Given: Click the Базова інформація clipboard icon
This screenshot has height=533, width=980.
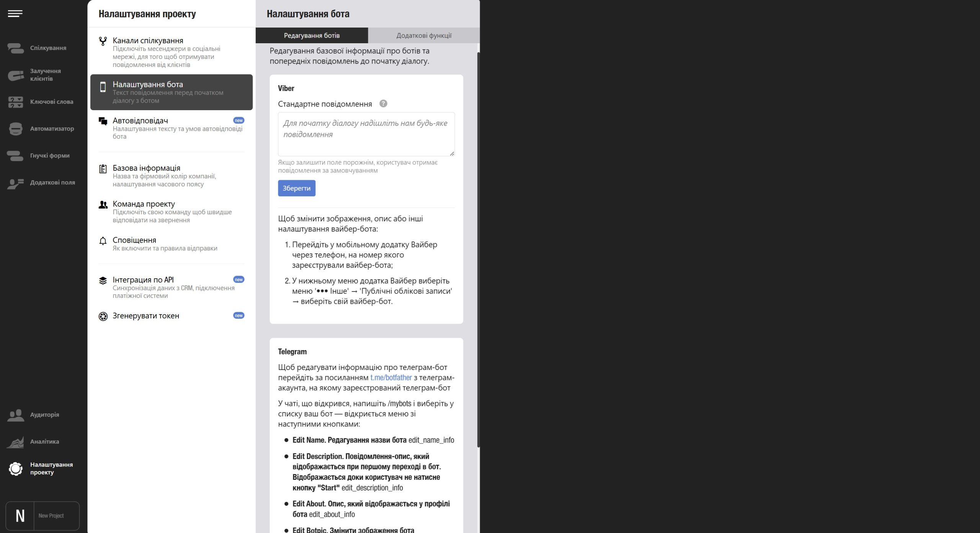Looking at the screenshot, I should click(103, 169).
